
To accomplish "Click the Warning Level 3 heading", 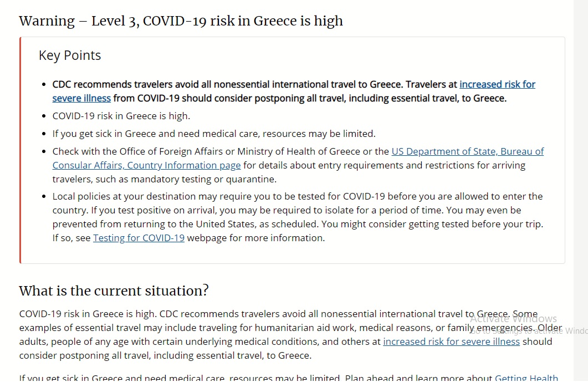I will click(x=181, y=21).
